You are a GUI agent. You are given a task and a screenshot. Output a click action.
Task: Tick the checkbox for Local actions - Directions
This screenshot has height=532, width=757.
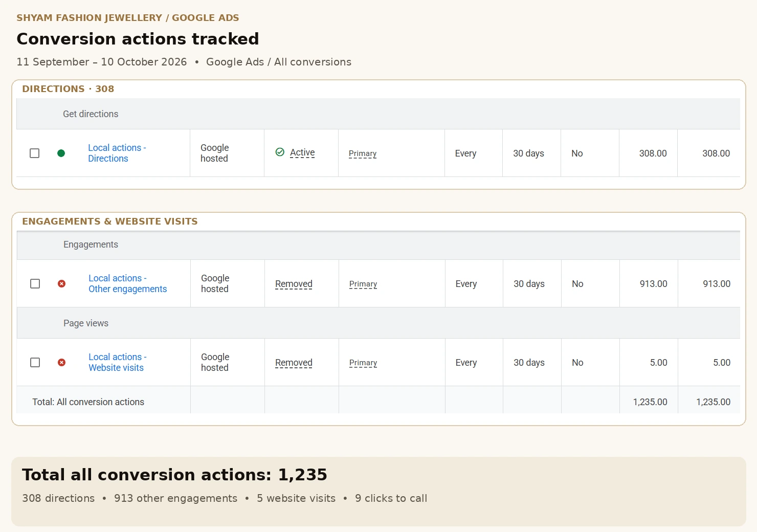35,153
